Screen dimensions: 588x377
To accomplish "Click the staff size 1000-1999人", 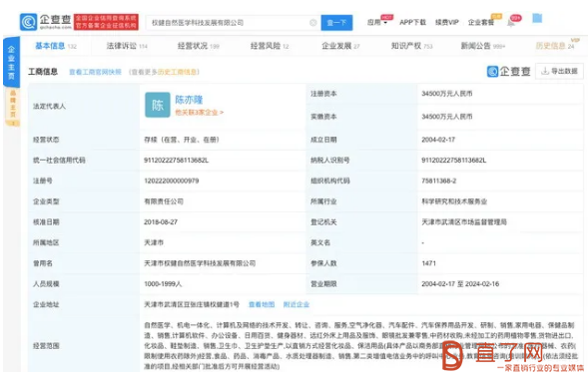I will (x=163, y=284).
